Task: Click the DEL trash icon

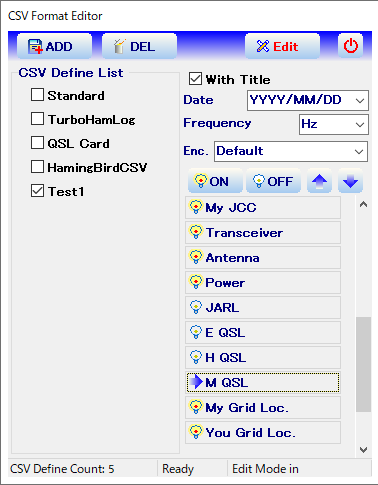Action: click(x=119, y=46)
